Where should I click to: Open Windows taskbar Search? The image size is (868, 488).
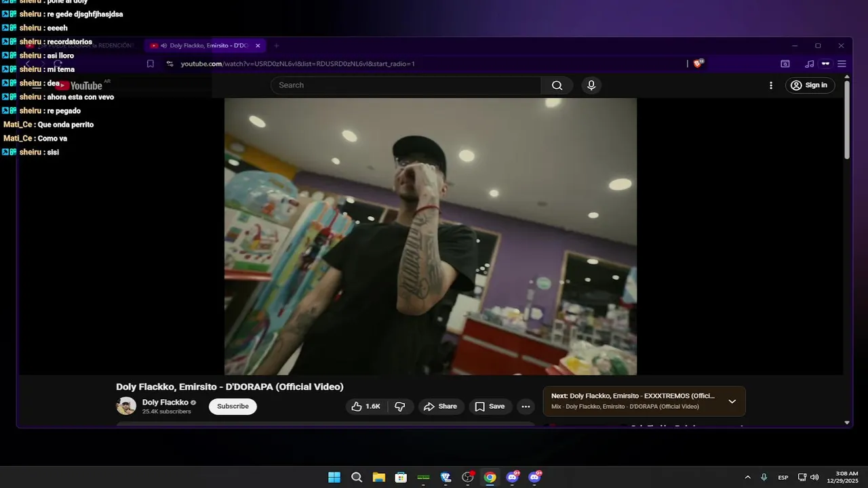357,477
